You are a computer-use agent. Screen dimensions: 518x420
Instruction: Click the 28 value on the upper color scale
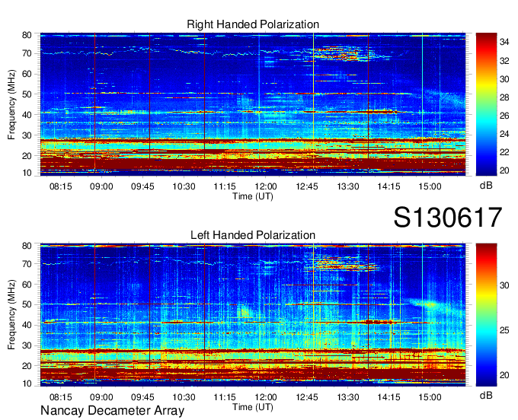[504, 97]
